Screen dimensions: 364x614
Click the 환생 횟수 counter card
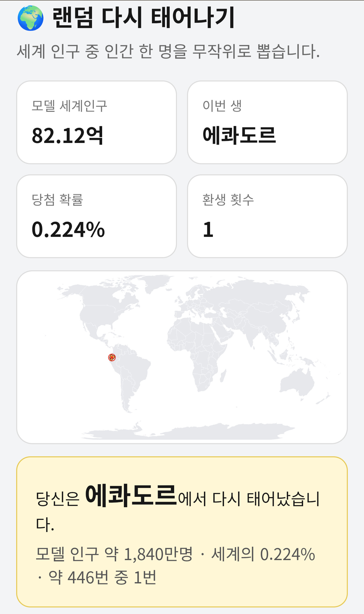pyautogui.click(x=267, y=216)
